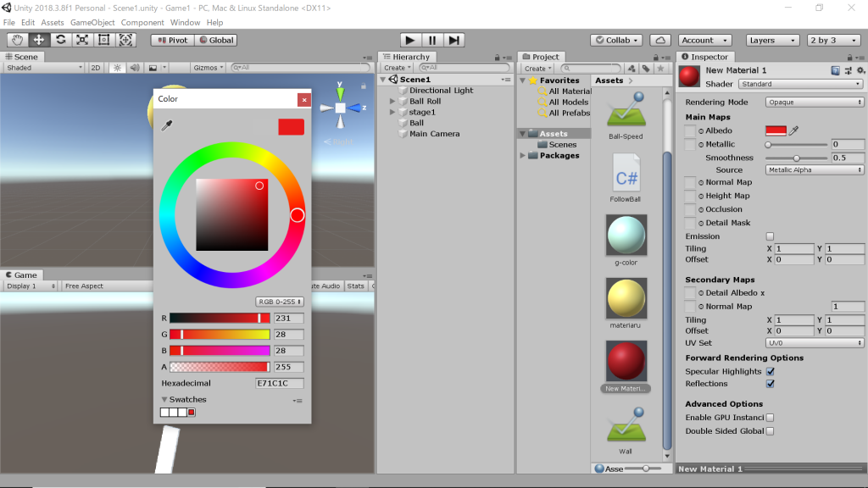Open the File menu
The width and height of the screenshot is (868, 488).
point(8,23)
